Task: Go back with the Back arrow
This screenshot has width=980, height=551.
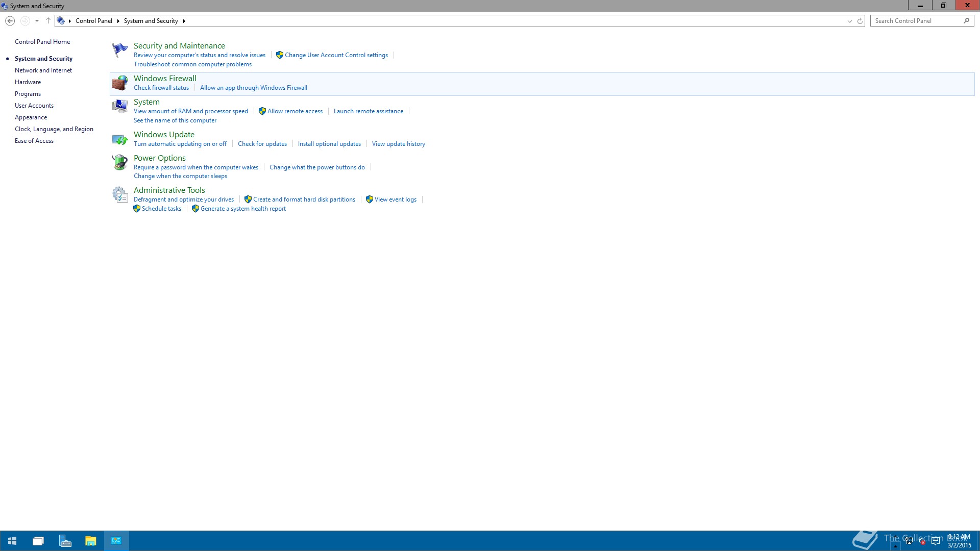Action: point(10,21)
